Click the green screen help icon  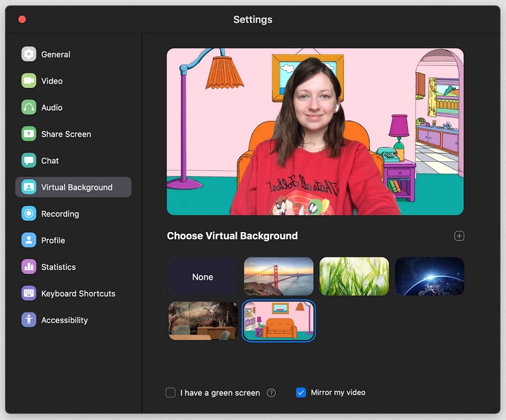[271, 393]
